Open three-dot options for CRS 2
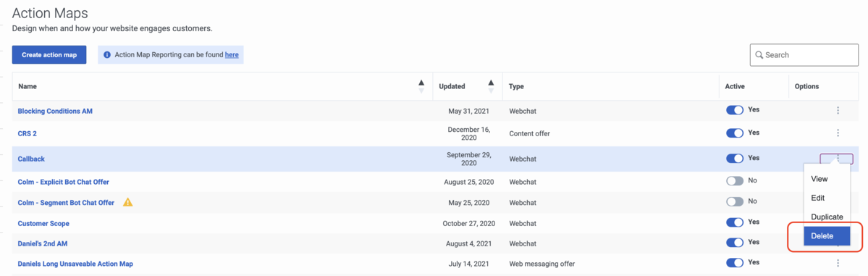868x276 pixels. [x=838, y=133]
